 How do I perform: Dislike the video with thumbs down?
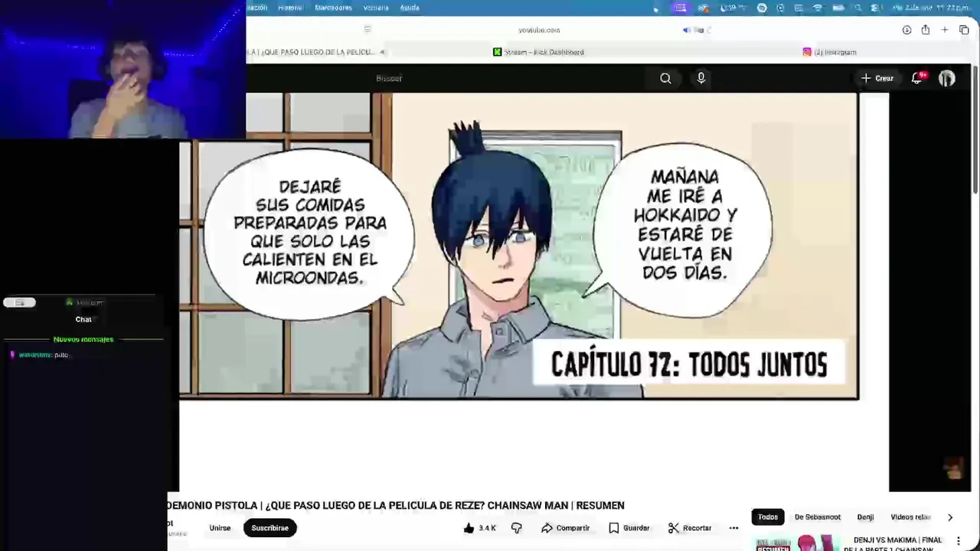coord(517,528)
